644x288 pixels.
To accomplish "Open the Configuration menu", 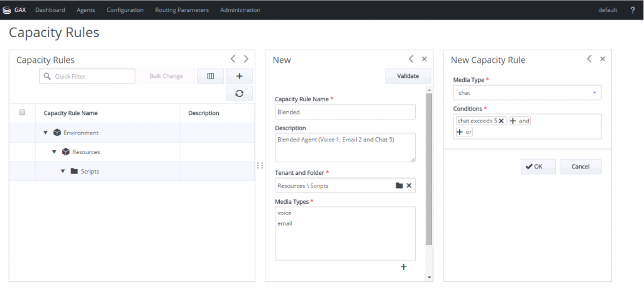I will click(x=125, y=10).
